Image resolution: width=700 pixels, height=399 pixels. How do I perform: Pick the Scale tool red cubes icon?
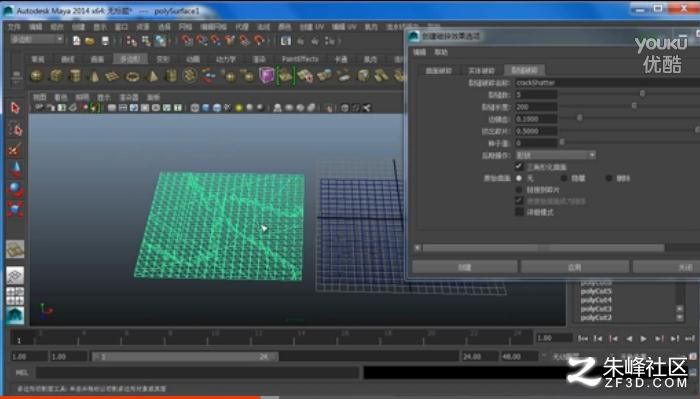point(15,209)
